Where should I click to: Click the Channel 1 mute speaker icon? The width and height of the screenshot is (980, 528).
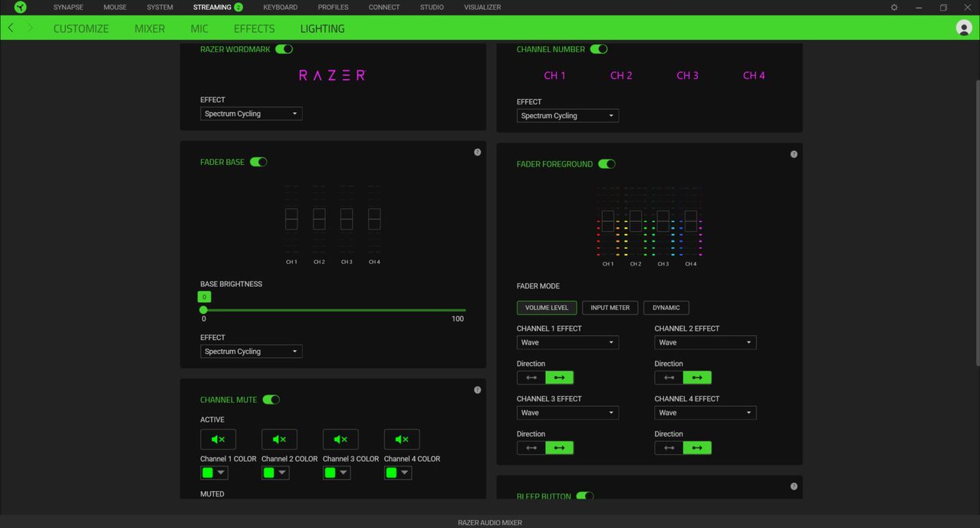[218, 439]
